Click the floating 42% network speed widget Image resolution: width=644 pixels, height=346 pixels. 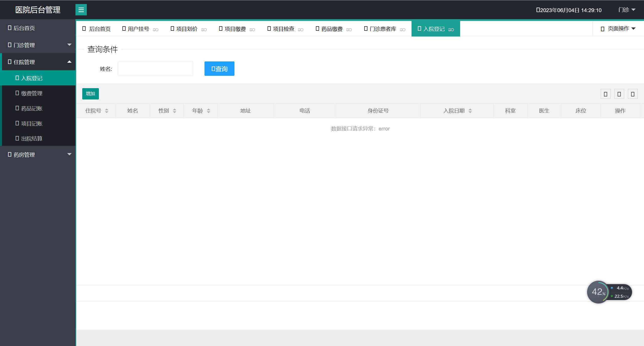[x=598, y=292]
